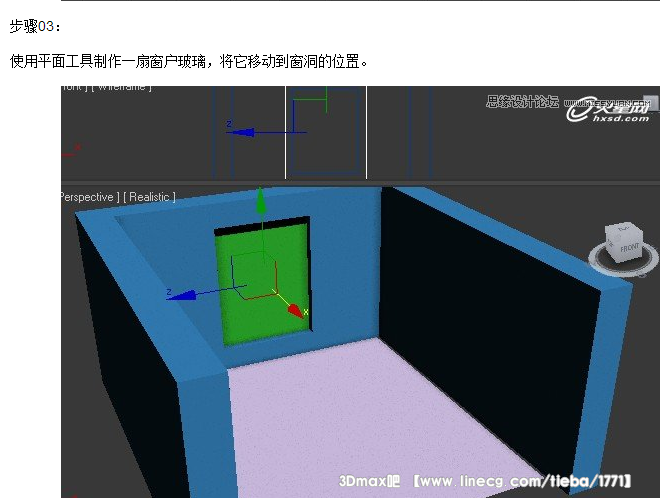
Task: Open the Perspective viewport label menu
Action: tap(88, 198)
